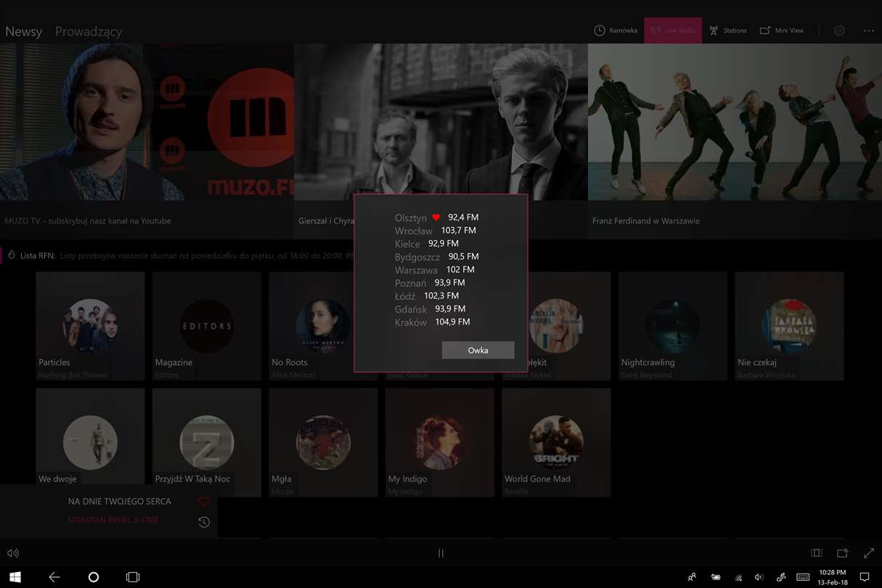Select Warszawa 102 FM frequency

[434, 269]
